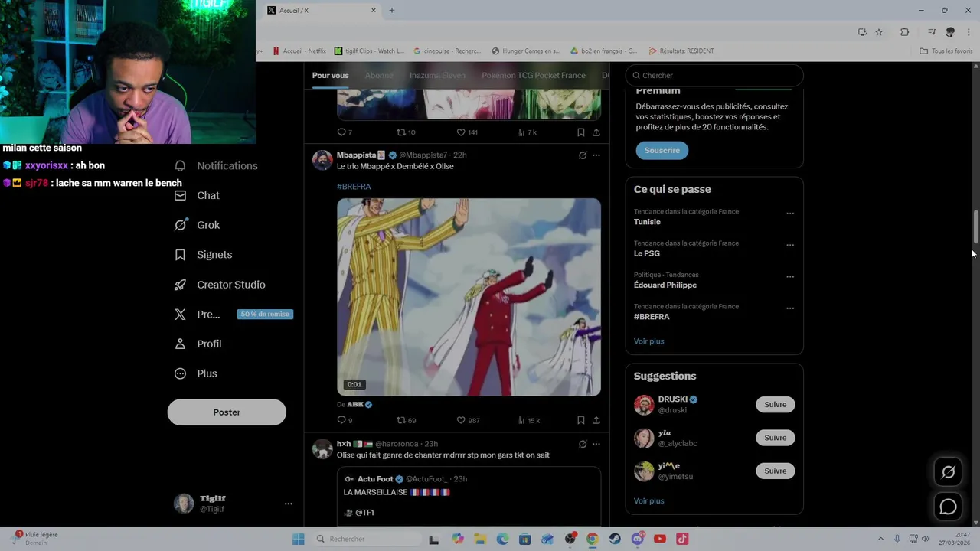
Task: Switch to the Abonné tab
Action: point(379,75)
